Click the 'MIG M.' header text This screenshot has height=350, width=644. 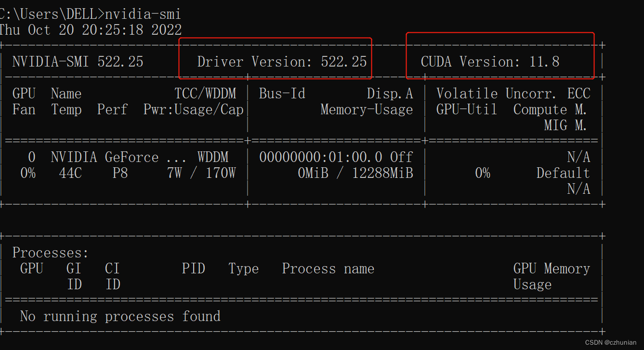pyautogui.click(x=565, y=125)
